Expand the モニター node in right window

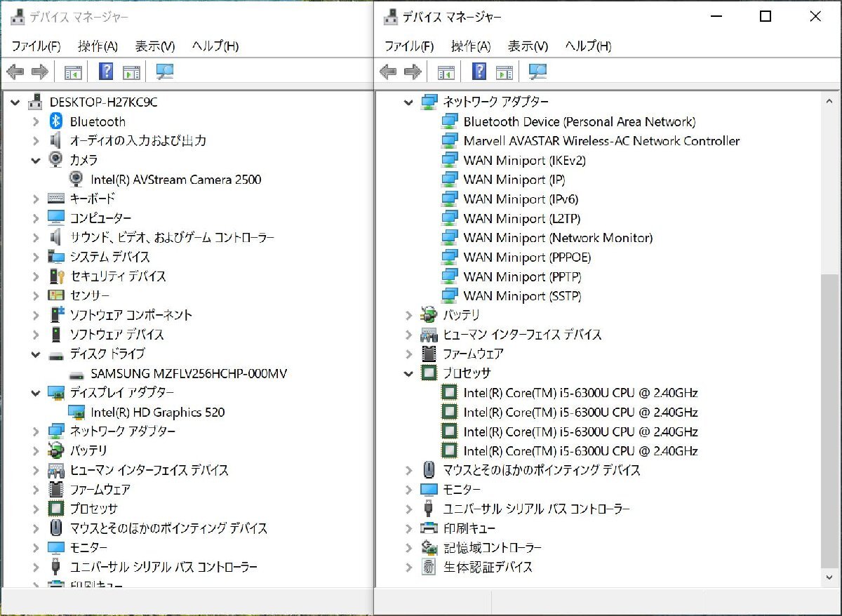click(x=408, y=489)
